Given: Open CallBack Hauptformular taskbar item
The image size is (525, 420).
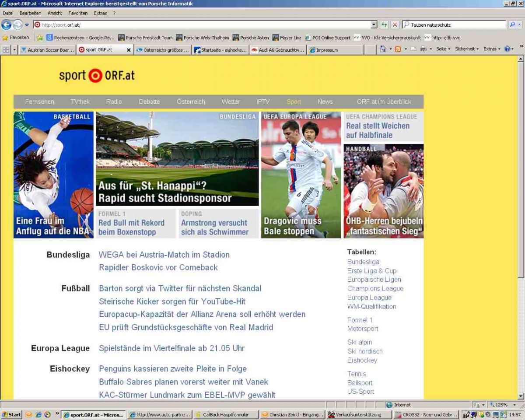Looking at the screenshot, I should pos(226,415).
